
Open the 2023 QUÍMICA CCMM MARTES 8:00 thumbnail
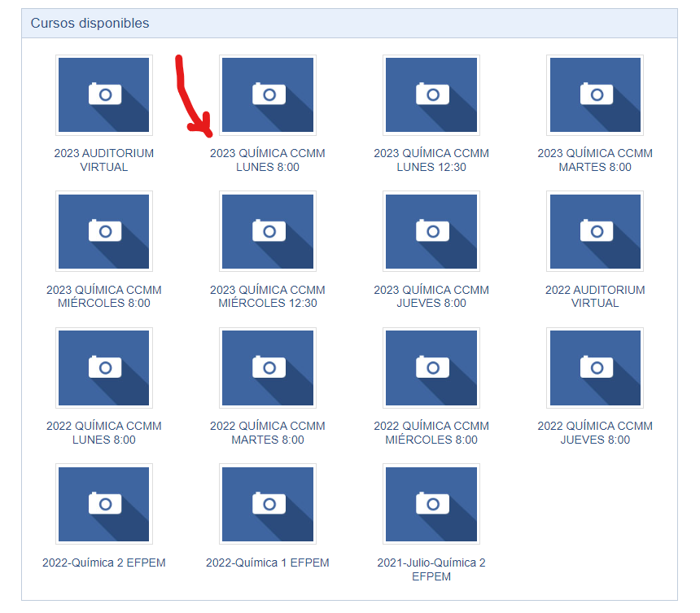[595, 95]
